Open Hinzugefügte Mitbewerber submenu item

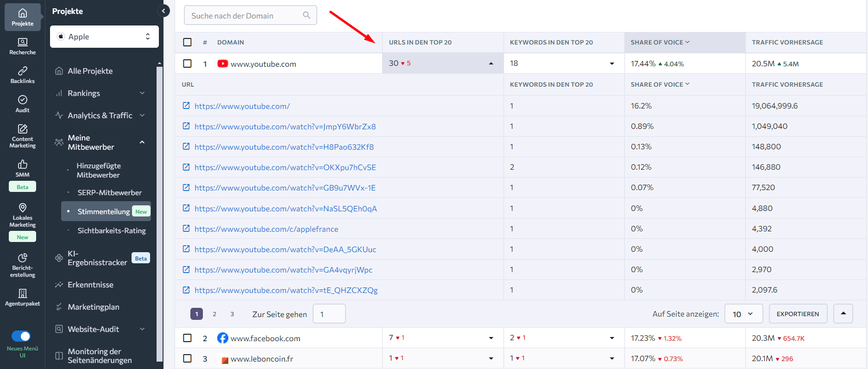coord(98,170)
